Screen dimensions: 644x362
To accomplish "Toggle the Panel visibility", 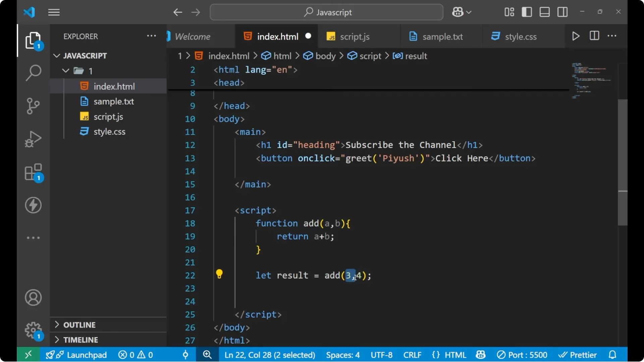I will 544,12.
